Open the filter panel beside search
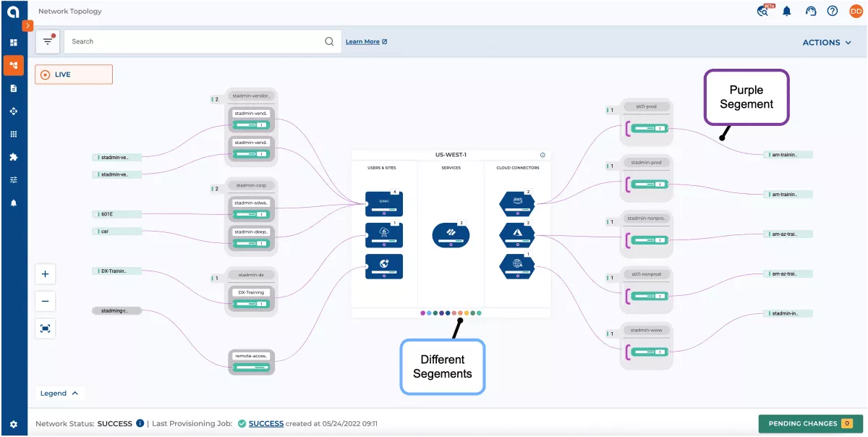868x437 pixels. [x=48, y=41]
